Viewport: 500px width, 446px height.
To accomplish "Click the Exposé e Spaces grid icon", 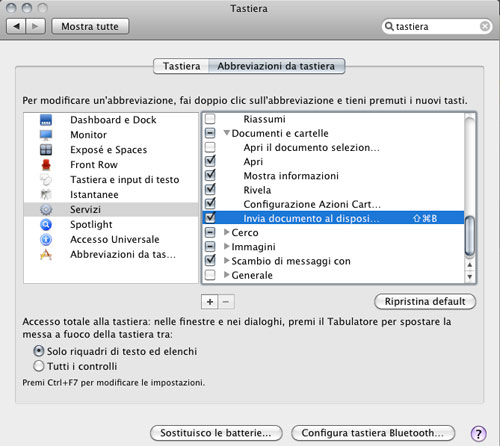I will pos(46,150).
